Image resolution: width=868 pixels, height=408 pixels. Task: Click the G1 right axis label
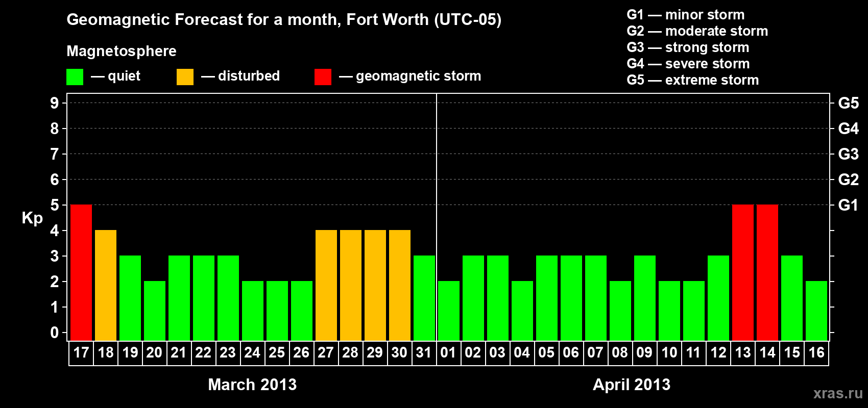pyautogui.click(x=849, y=205)
